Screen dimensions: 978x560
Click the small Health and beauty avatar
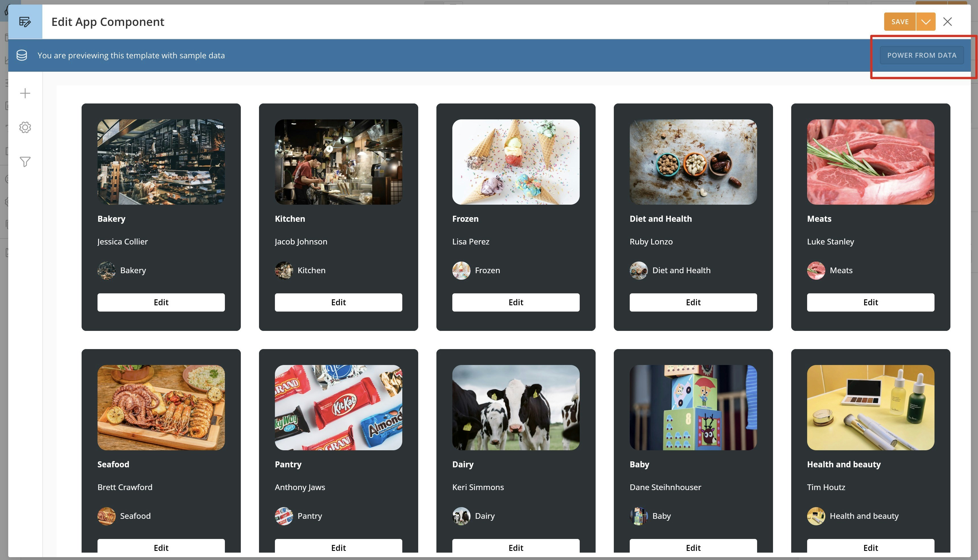click(x=816, y=516)
